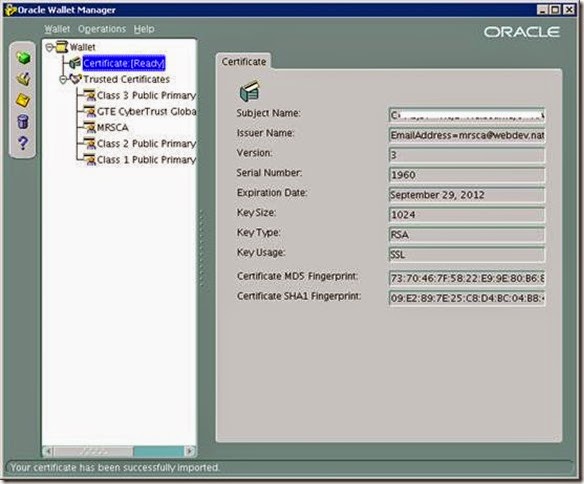Viewport: 584px width, 484px height.
Task: Click the icon beside Class 2 Public Primary
Action: pyautogui.click(x=90, y=143)
